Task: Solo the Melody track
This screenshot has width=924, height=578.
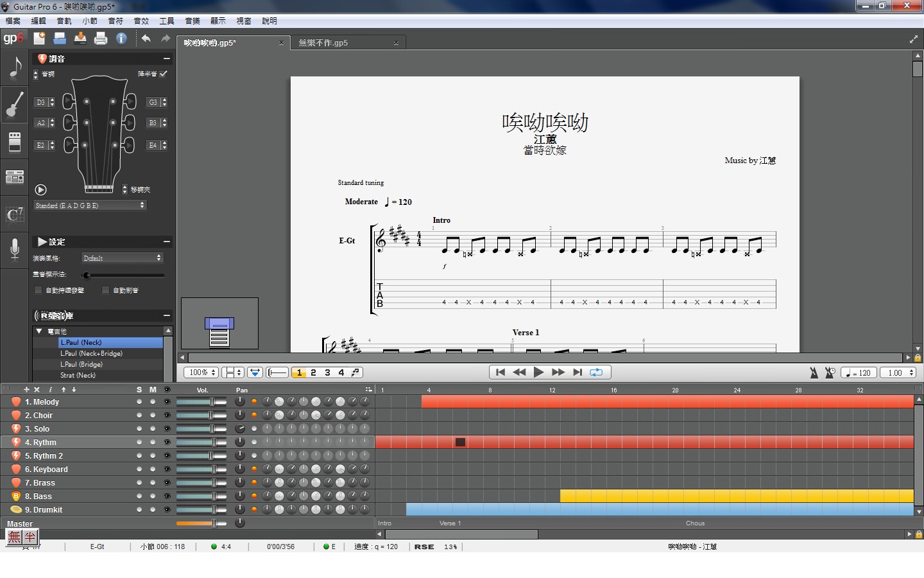Action: coord(139,402)
